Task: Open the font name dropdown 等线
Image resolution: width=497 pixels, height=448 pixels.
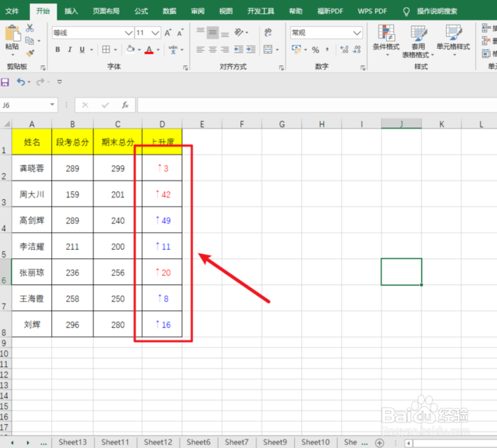Action: [128, 32]
